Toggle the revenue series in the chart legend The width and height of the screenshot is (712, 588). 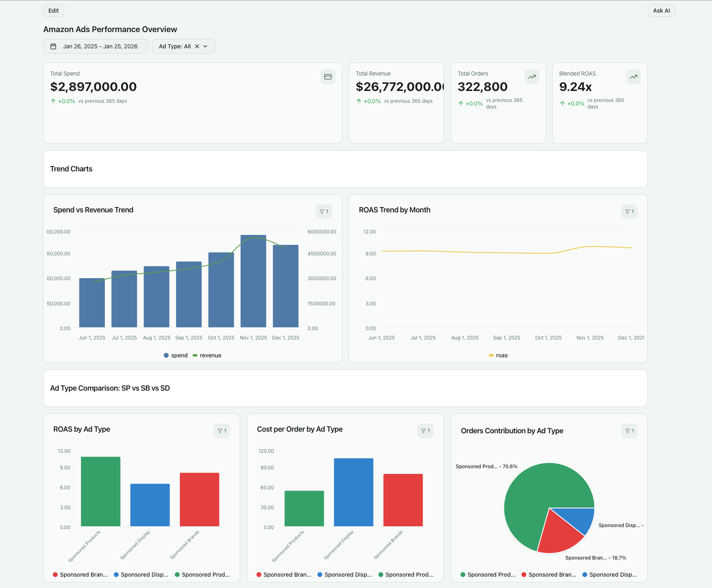click(207, 355)
